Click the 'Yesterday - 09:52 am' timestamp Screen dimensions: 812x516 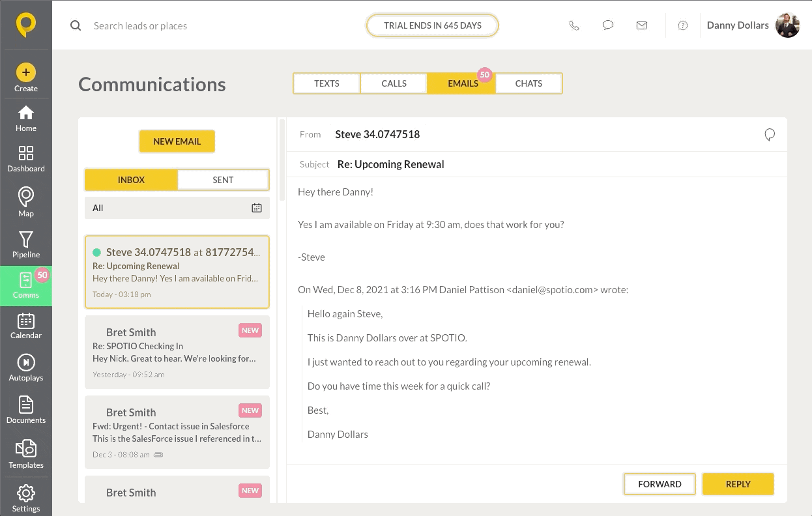(x=128, y=375)
